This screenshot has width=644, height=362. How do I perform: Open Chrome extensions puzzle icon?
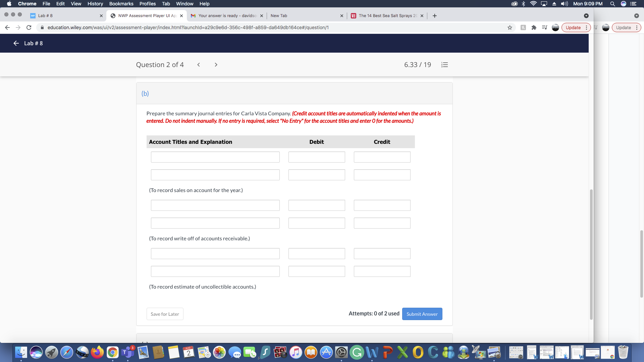tap(534, 27)
